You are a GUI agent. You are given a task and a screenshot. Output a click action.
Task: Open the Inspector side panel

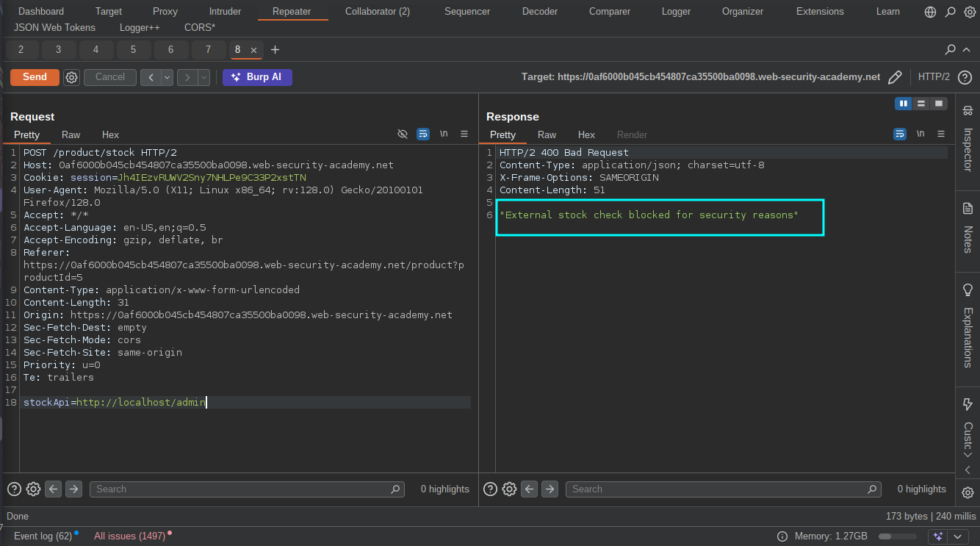(968, 140)
